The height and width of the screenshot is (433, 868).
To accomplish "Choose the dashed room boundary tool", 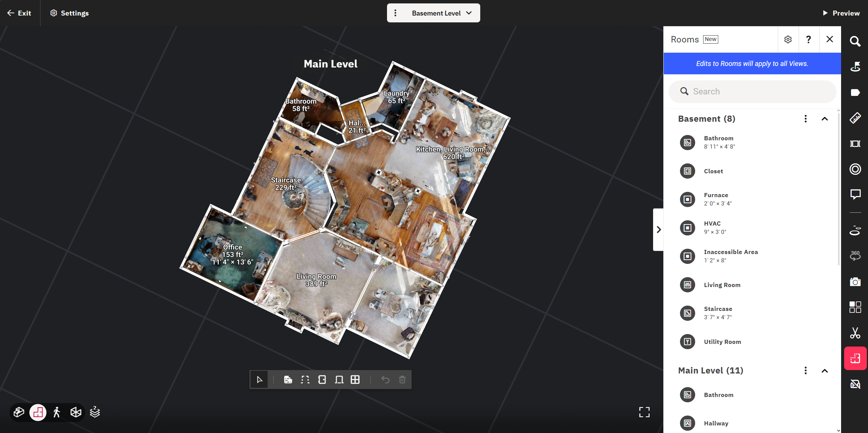I will pyautogui.click(x=305, y=380).
